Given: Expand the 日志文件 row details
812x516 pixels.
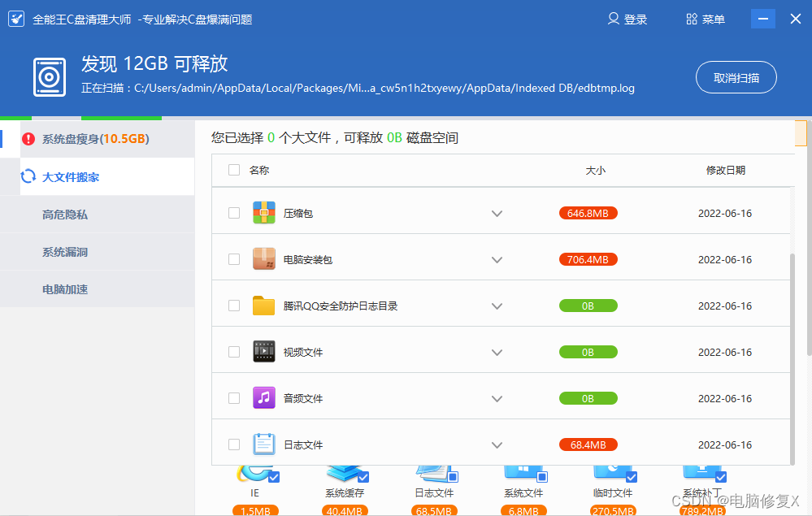Looking at the screenshot, I should click(x=497, y=444).
